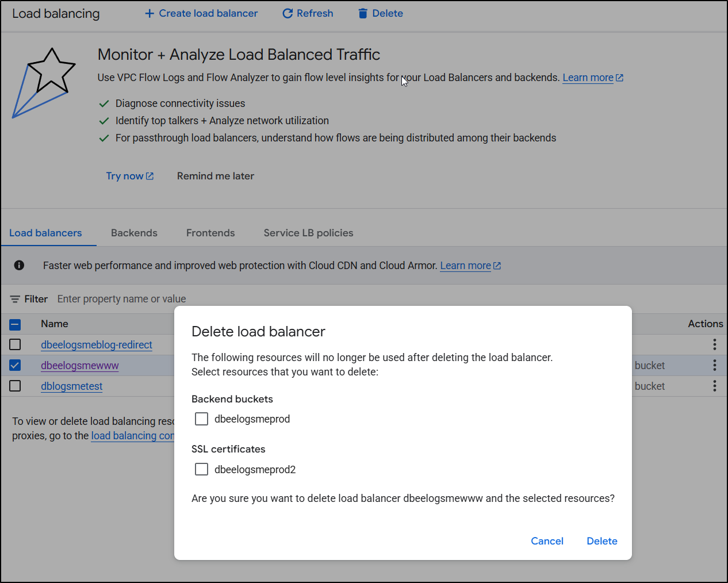The height and width of the screenshot is (583, 728).
Task: Click the Filter list icon
Action: 15,299
